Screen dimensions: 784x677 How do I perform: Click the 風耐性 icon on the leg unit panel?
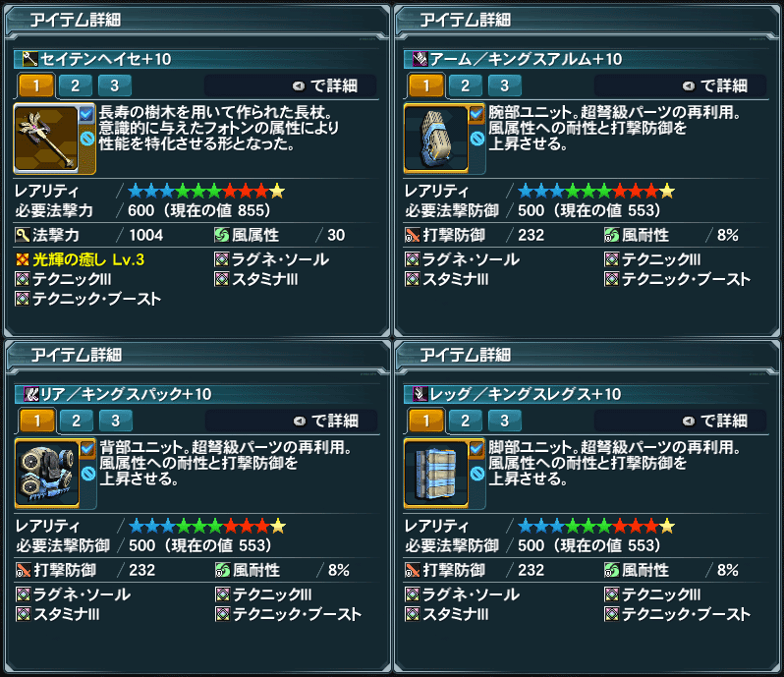[x=611, y=570]
